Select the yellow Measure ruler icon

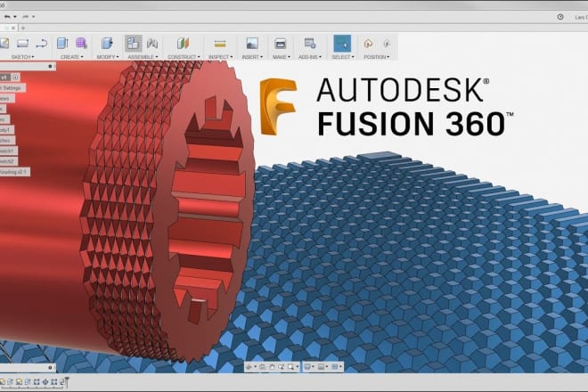tap(220, 44)
